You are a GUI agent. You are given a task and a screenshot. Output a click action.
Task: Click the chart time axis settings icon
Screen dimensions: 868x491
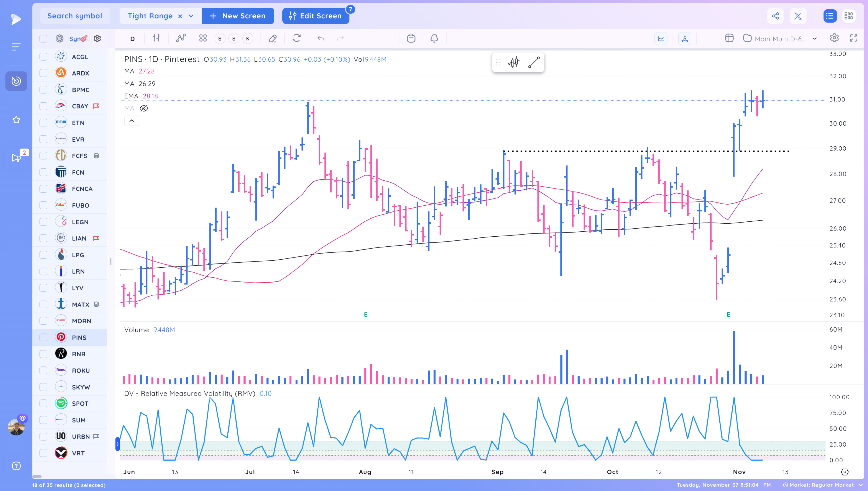click(844, 472)
